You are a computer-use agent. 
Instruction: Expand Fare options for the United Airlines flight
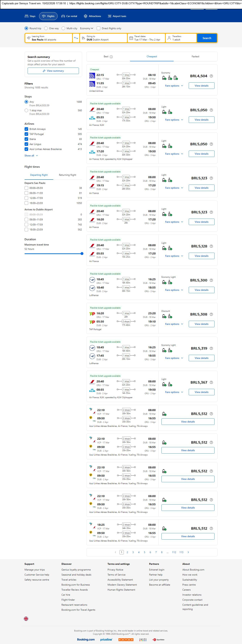coord(174,86)
